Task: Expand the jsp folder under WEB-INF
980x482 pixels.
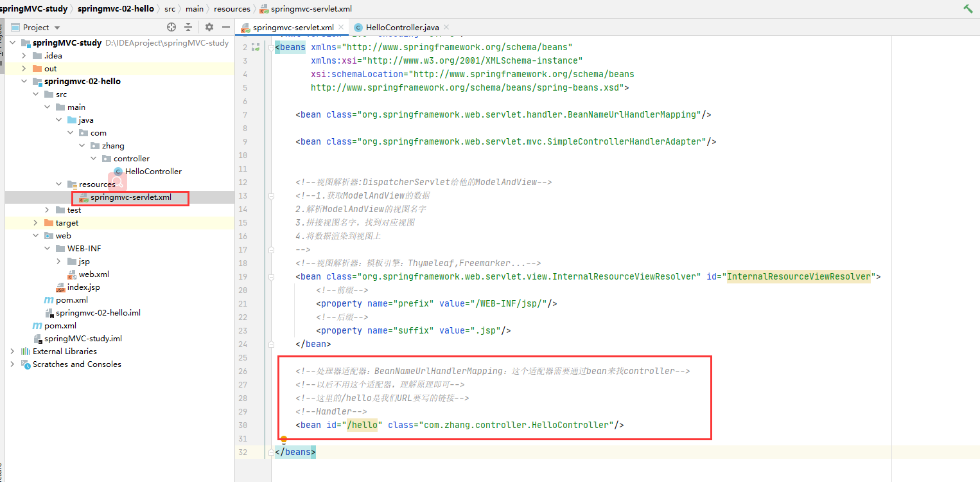Action: click(58, 262)
